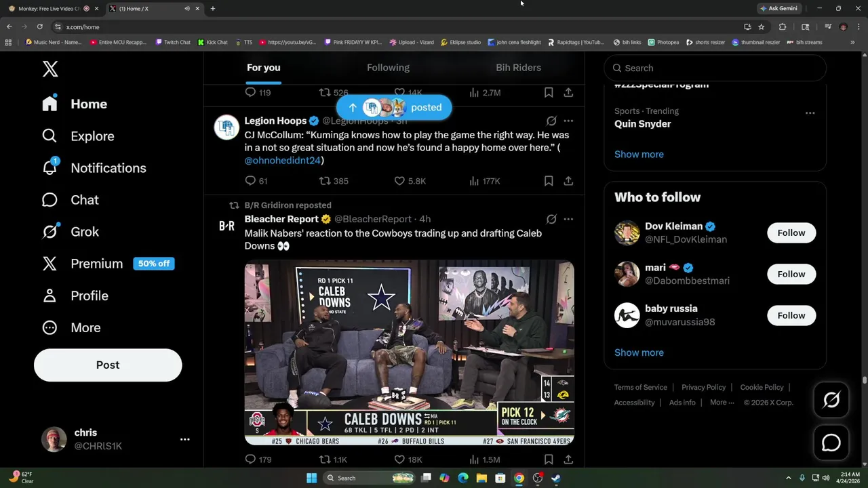Click the X Search field

point(715,68)
